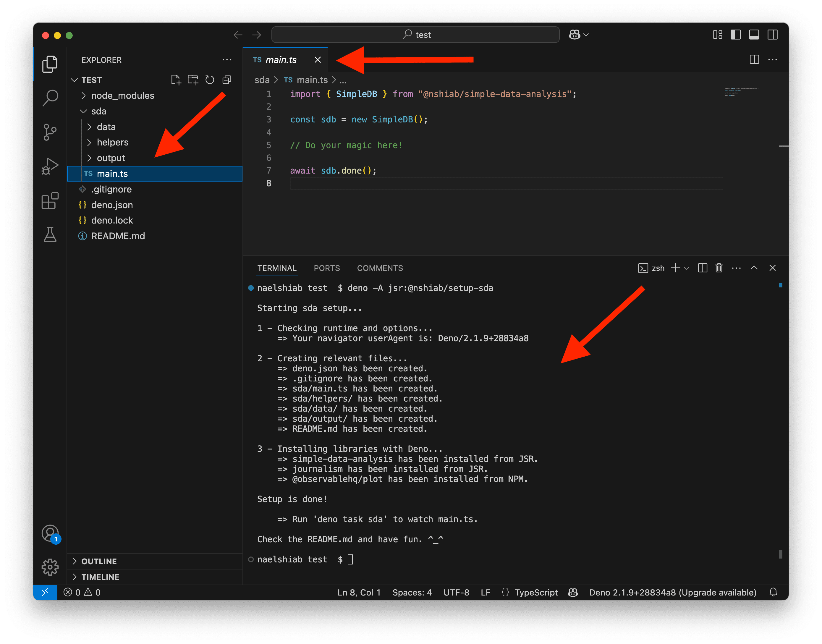This screenshot has width=822, height=644.
Task: Expand the TIMELINE section
Action: click(155, 577)
